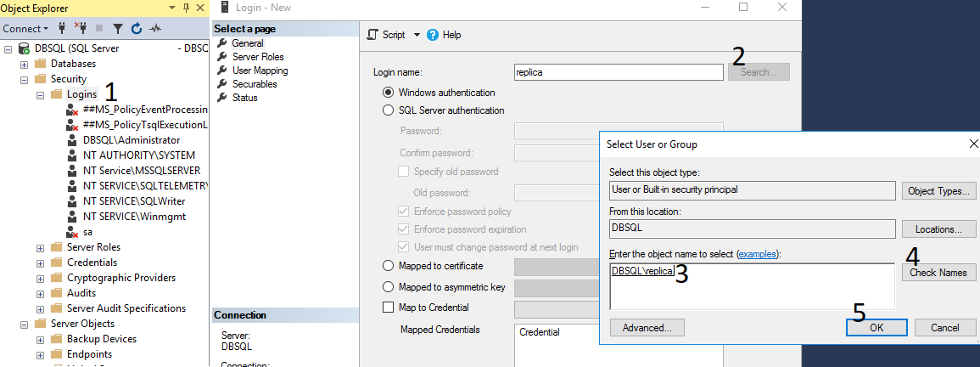Enable the Map to Credential checkbox
The height and width of the screenshot is (367, 980).
389,308
